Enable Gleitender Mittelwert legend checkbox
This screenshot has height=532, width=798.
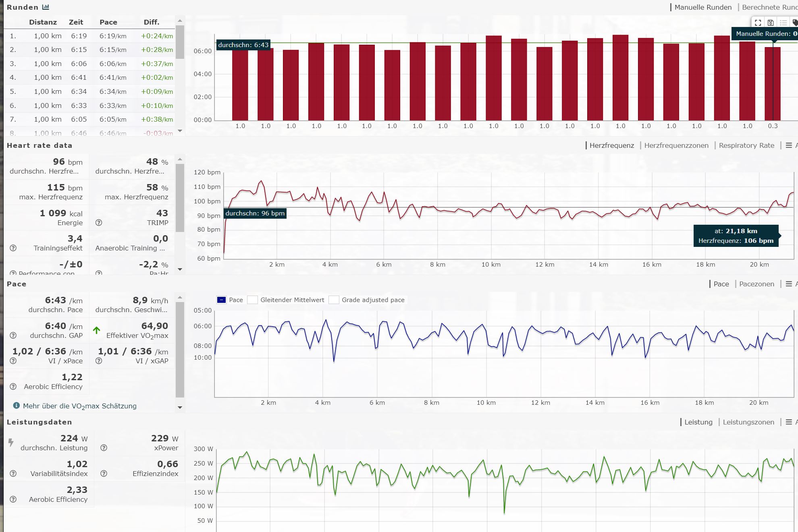[x=253, y=300]
